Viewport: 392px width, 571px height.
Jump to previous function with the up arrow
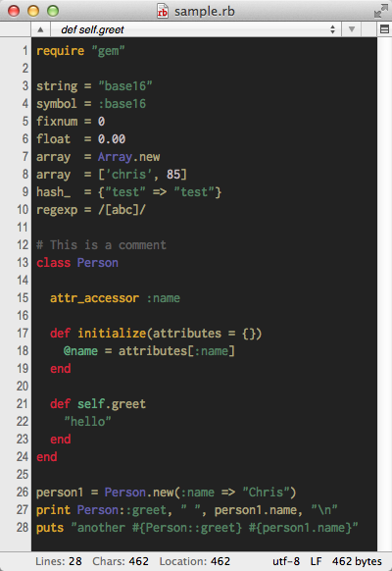[x=40, y=29]
